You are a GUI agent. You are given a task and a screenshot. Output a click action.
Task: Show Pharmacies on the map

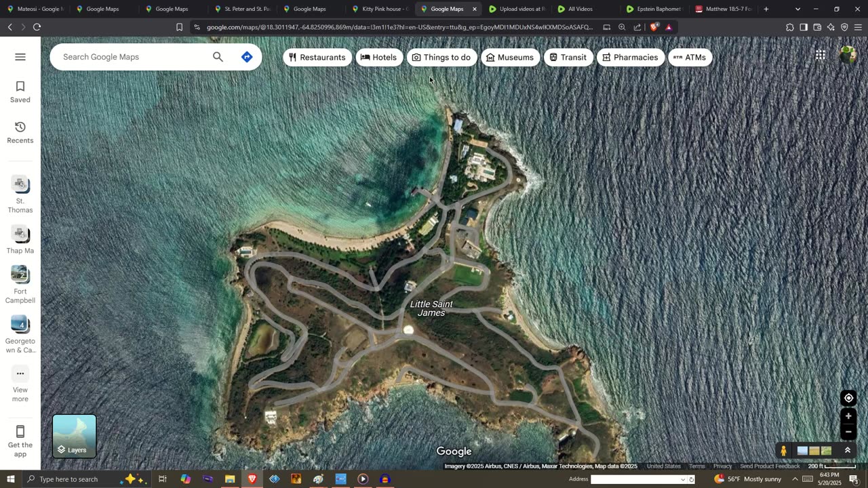(631, 58)
